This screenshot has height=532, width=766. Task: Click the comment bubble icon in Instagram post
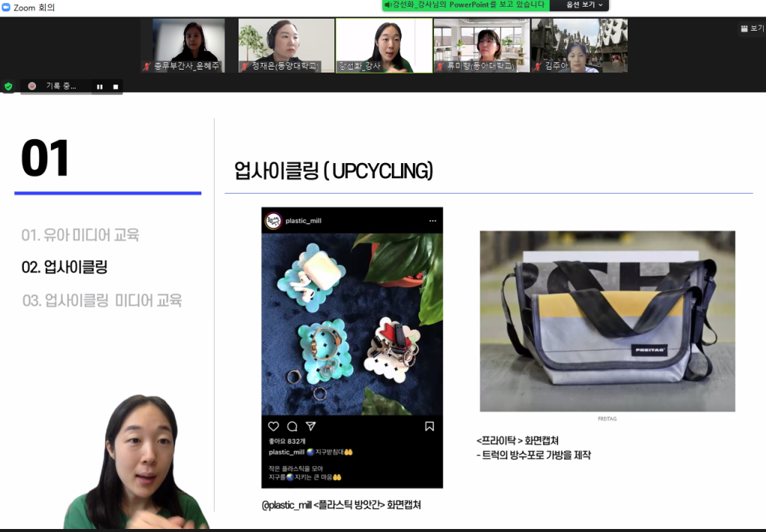coord(292,426)
